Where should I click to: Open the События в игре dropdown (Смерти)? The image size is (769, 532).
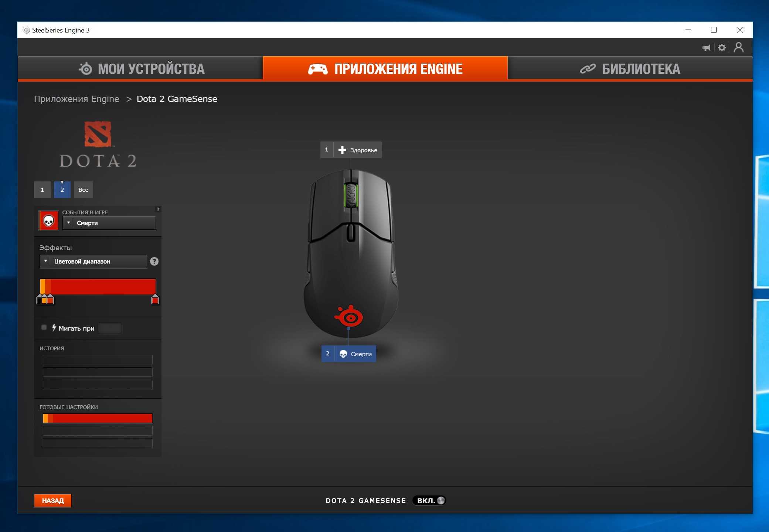pos(109,223)
